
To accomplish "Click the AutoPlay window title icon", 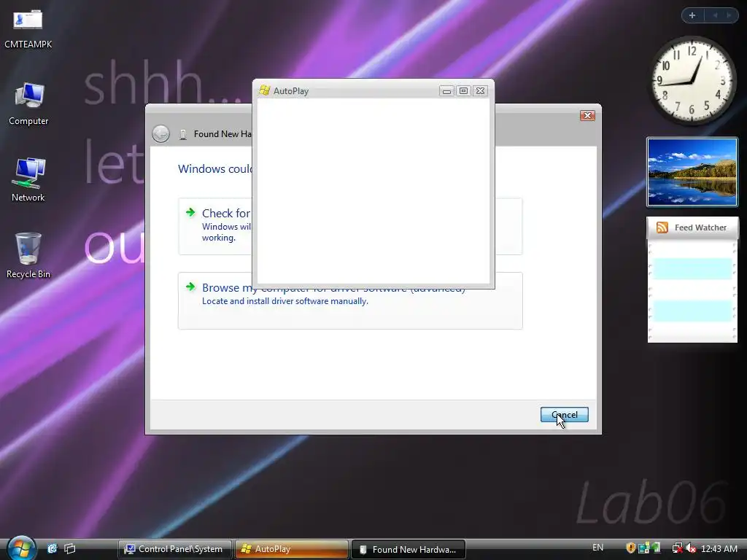I will click(x=264, y=90).
